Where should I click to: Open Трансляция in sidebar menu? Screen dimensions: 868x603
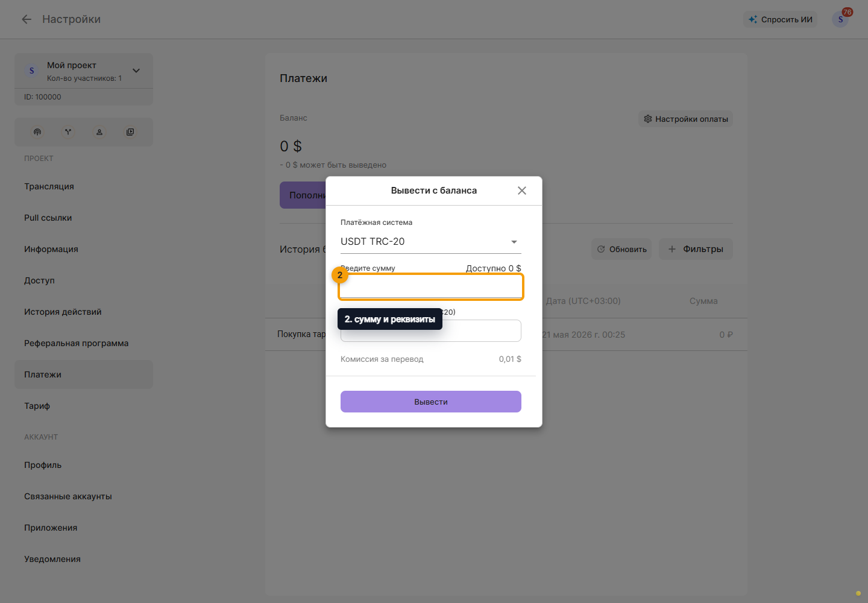(x=84, y=186)
